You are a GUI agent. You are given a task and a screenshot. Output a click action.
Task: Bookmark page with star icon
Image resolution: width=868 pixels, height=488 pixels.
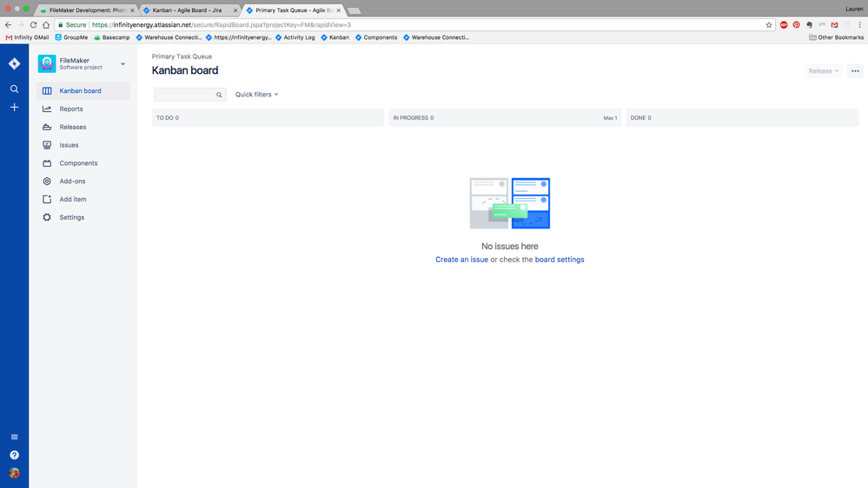click(769, 25)
